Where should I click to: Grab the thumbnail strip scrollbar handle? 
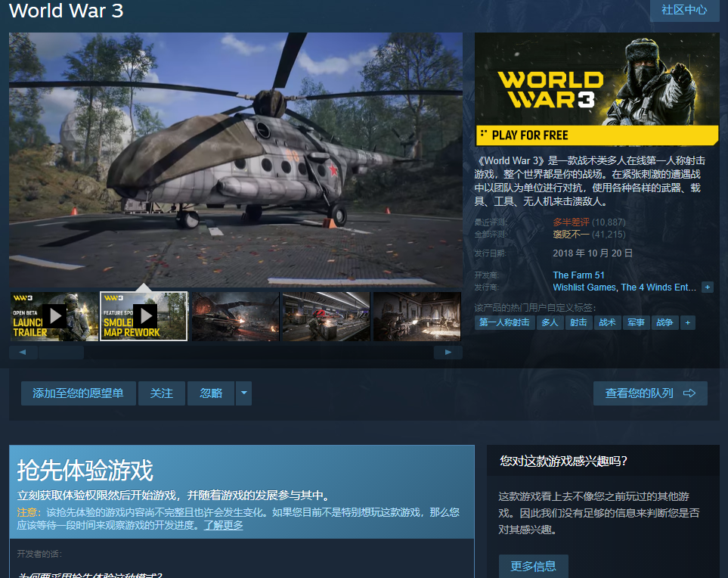tap(61, 353)
